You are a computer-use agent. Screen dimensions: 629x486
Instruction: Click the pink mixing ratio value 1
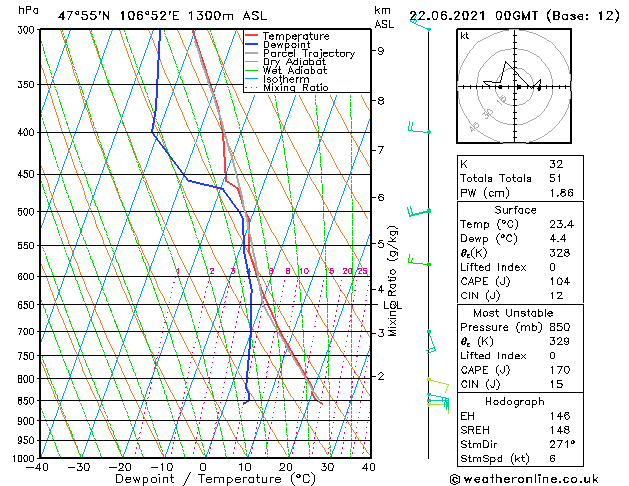[178, 271]
